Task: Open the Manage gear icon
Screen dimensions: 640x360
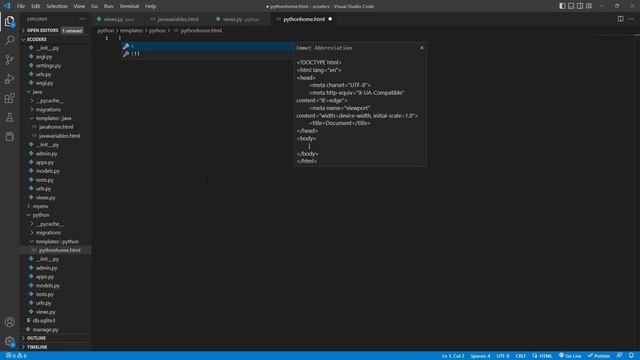Action: pos(9,341)
